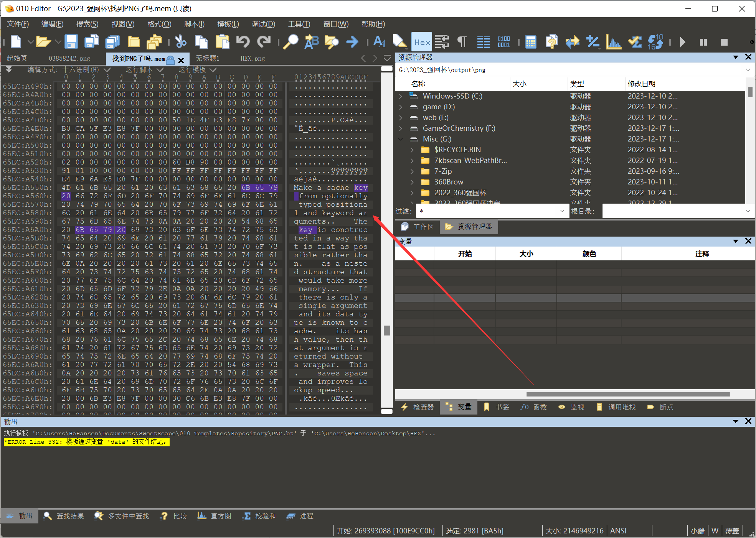Cut selection with the scissors icon
Viewport: 756px width, 538px height.
(180, 41)
